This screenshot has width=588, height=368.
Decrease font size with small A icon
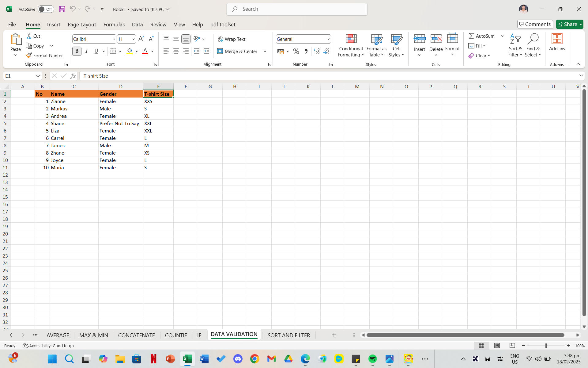point(151,39)
